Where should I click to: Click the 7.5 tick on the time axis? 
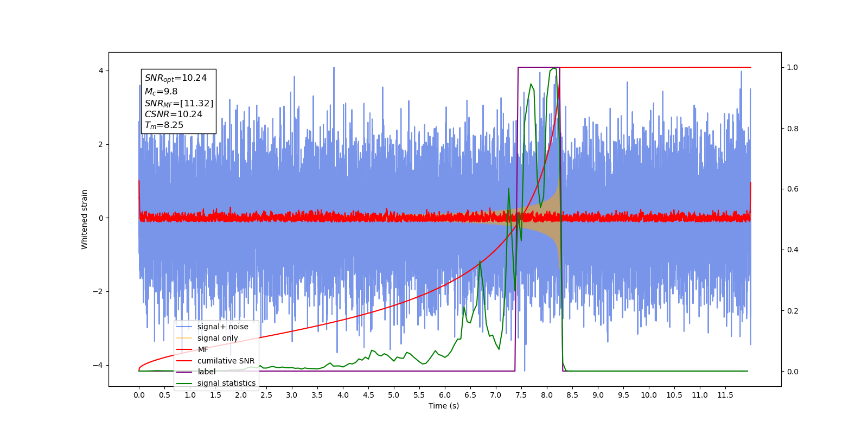click(521, 395)
